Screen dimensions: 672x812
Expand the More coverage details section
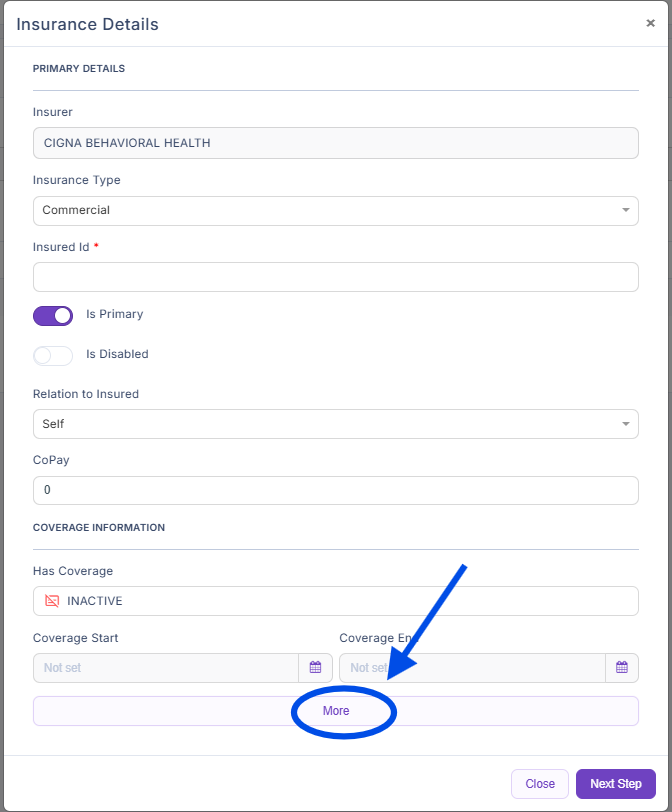[336, 711]
